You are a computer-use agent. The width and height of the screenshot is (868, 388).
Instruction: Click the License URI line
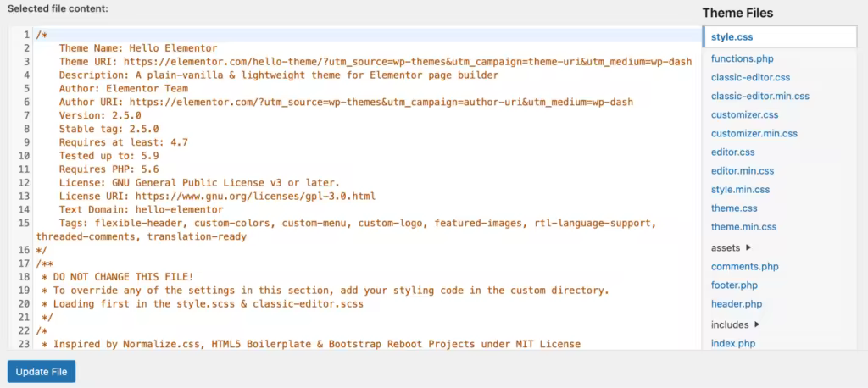[x=217, y=197]
